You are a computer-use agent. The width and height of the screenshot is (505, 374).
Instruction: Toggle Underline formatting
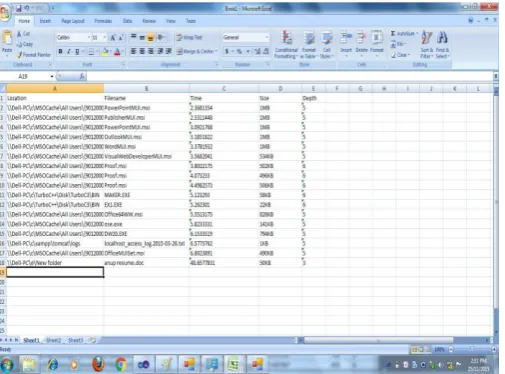77,52
